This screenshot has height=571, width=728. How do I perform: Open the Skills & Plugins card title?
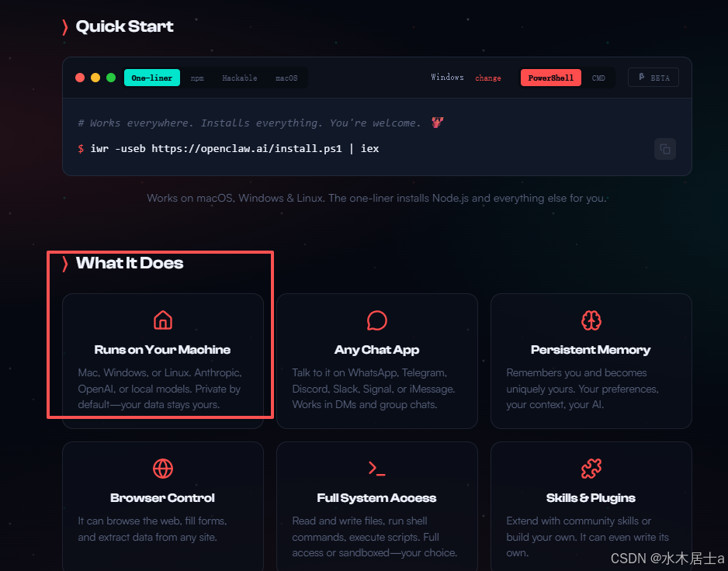tap(591, 497)
